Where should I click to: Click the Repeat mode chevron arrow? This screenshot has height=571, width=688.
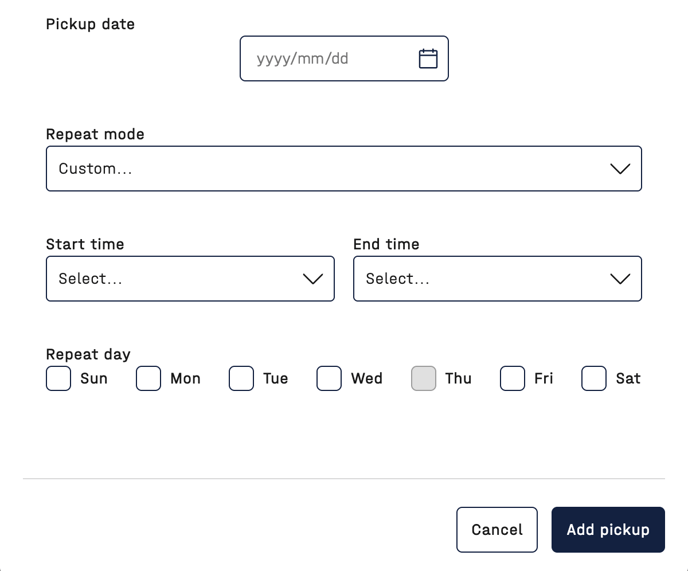[620, 169]
